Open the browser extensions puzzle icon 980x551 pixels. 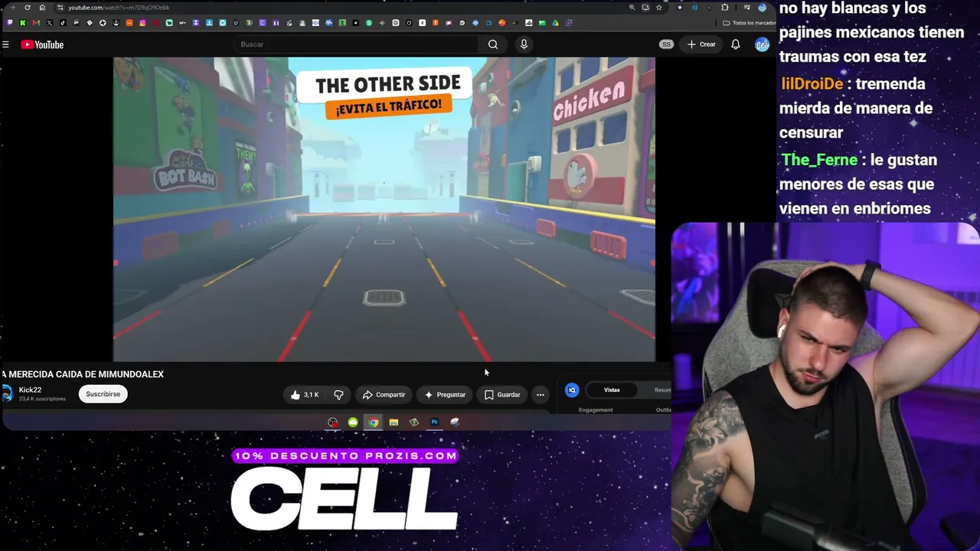click(725, 8)
